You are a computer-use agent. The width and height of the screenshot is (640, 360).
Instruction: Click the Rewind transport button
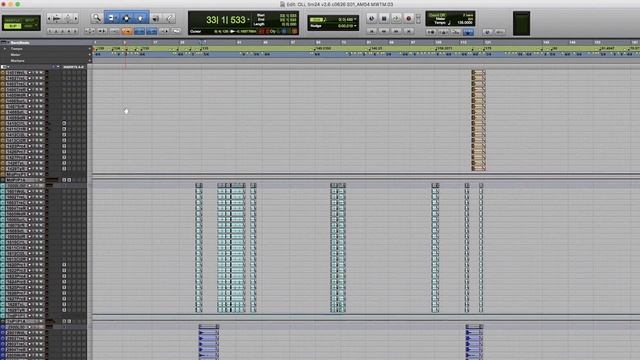pyautogui.click(x=383, y=31)
